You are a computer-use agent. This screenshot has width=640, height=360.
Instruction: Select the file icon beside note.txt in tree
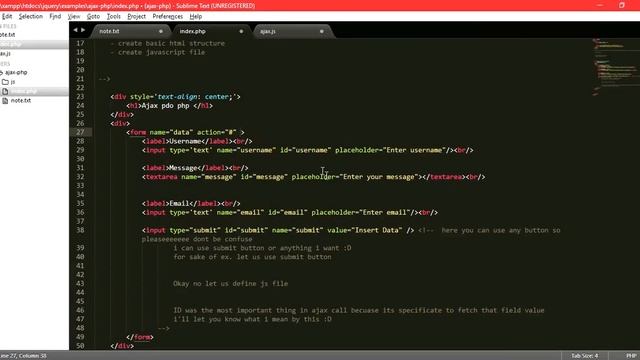pos(5,100)
